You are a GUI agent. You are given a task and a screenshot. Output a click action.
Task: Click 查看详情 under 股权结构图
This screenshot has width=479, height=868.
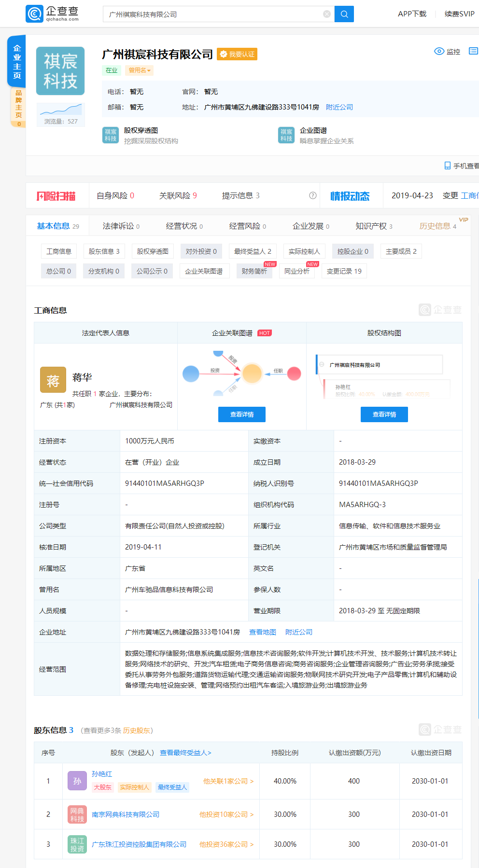coord(384,414)
